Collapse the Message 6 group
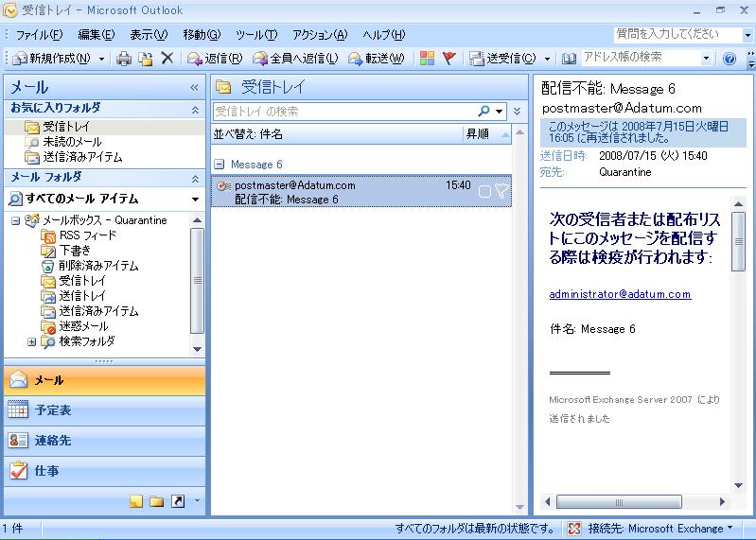 pyautogui.click(x=220, y=165)
